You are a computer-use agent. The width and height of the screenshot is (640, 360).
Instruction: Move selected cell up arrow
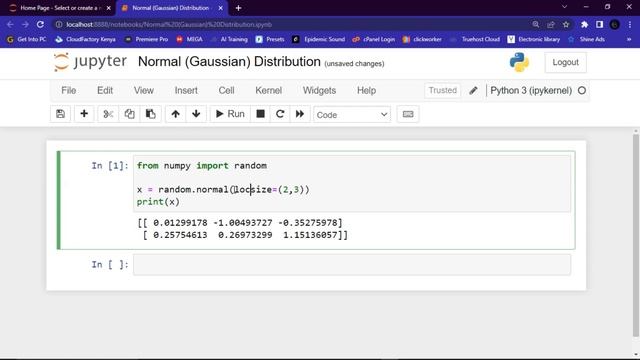pyautogui.click(x=176, y=114)
